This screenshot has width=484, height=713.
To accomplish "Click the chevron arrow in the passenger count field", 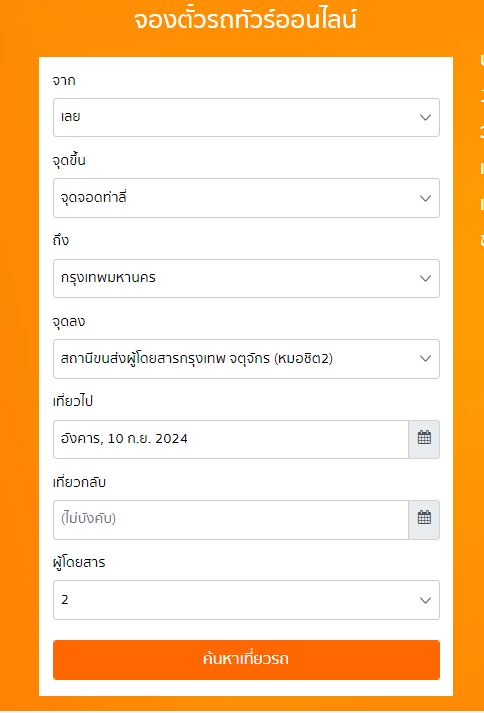I will pyautogui.click(x=425, y=600).
